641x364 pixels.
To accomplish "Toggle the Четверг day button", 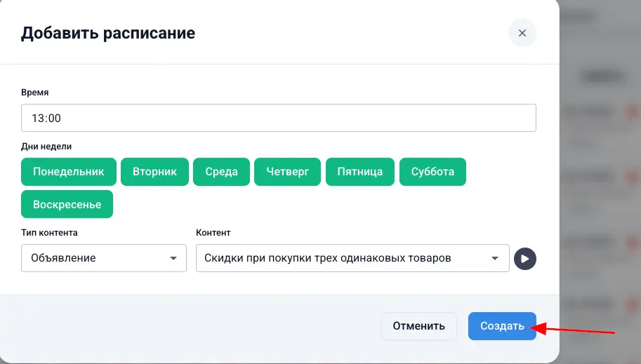I will pyautogui.click(x=287, y=171).
